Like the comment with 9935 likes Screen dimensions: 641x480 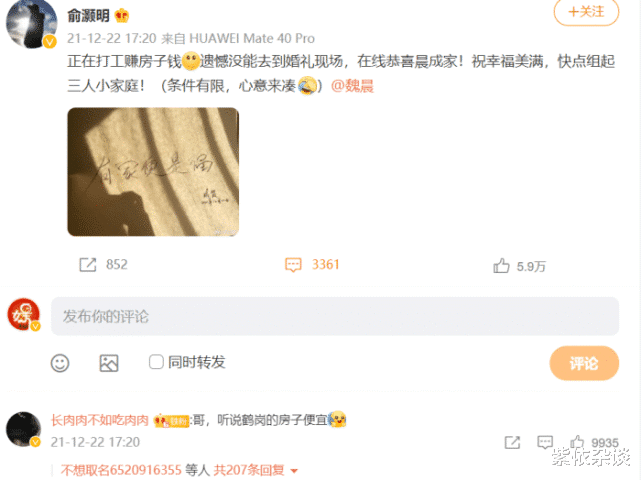point(577,442)
